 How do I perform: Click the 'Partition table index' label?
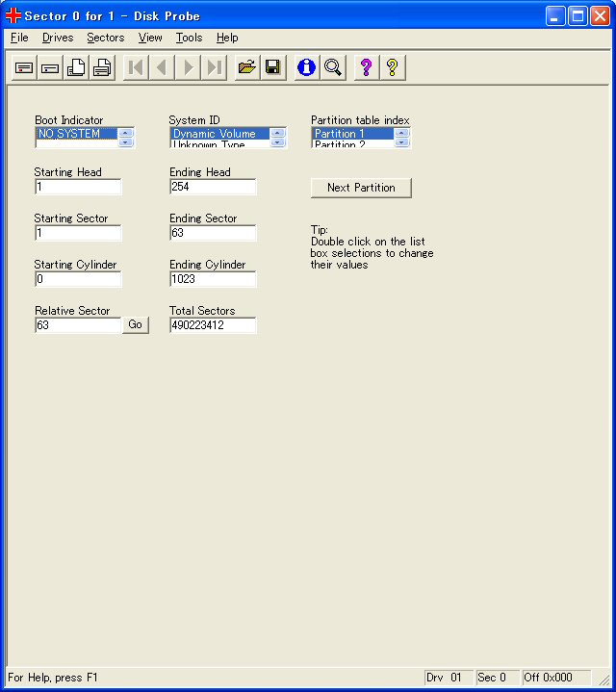[x=360, y=120]
